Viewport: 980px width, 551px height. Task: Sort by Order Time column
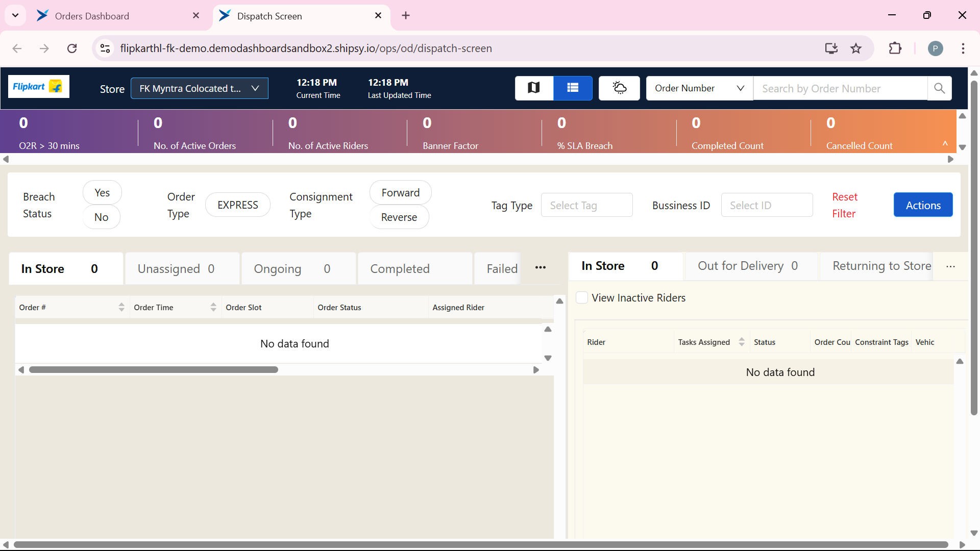coord(213,307)
